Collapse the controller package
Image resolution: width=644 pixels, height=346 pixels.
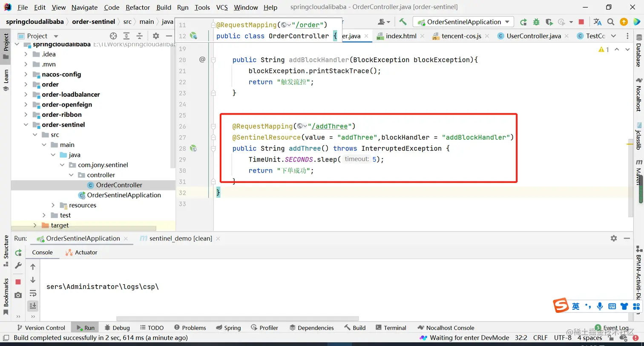pos(71,175)
